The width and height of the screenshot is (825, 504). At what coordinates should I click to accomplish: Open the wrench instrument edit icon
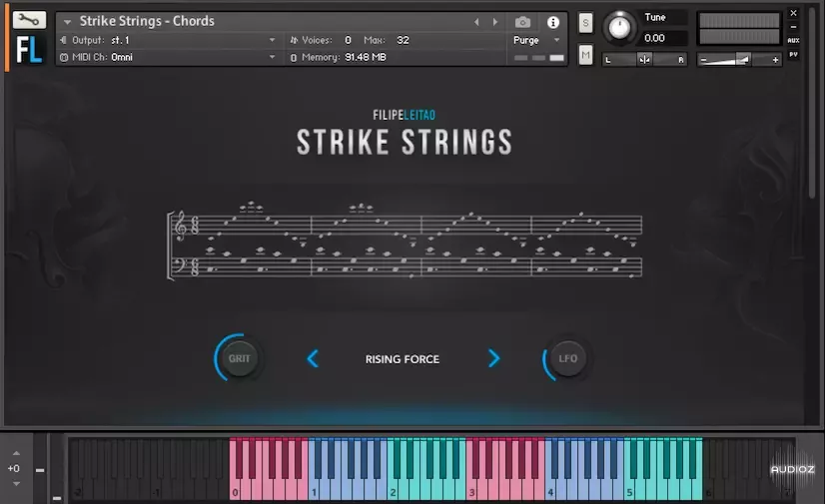pyautogui.click(x=29, y=20)
